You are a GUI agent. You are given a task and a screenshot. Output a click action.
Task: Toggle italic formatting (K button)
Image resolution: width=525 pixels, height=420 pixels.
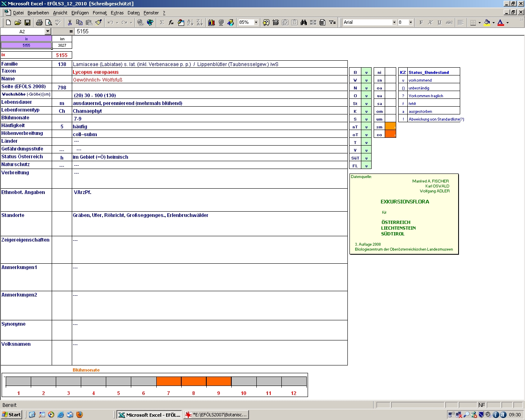[x=430, y=23]
